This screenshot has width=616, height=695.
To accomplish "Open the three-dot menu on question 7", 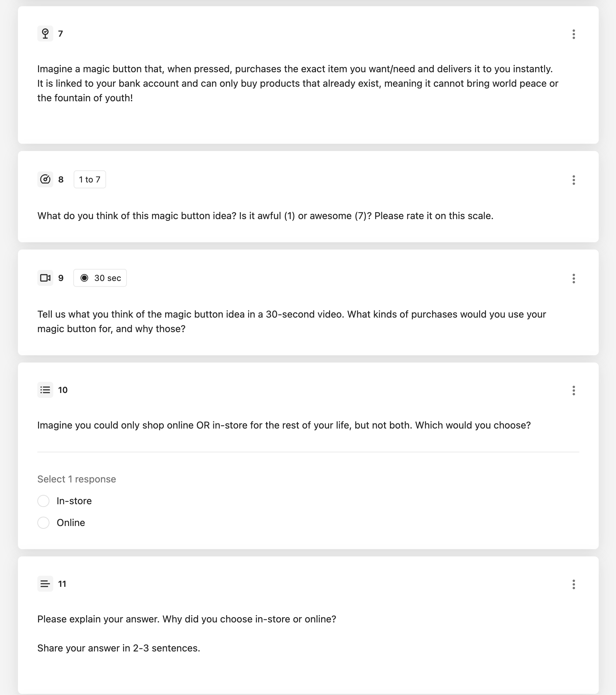I will pyautogui.click(x=573, y=34).
